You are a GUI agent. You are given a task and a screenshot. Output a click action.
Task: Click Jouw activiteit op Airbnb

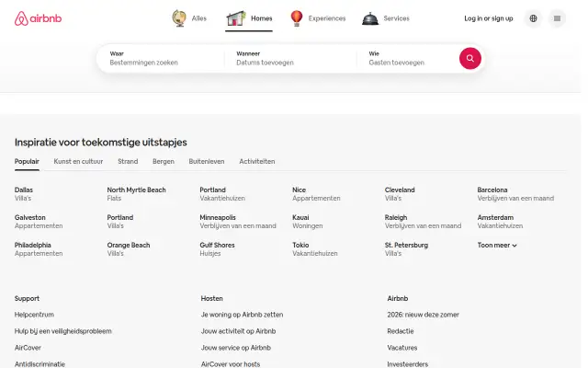click(238, 331)
